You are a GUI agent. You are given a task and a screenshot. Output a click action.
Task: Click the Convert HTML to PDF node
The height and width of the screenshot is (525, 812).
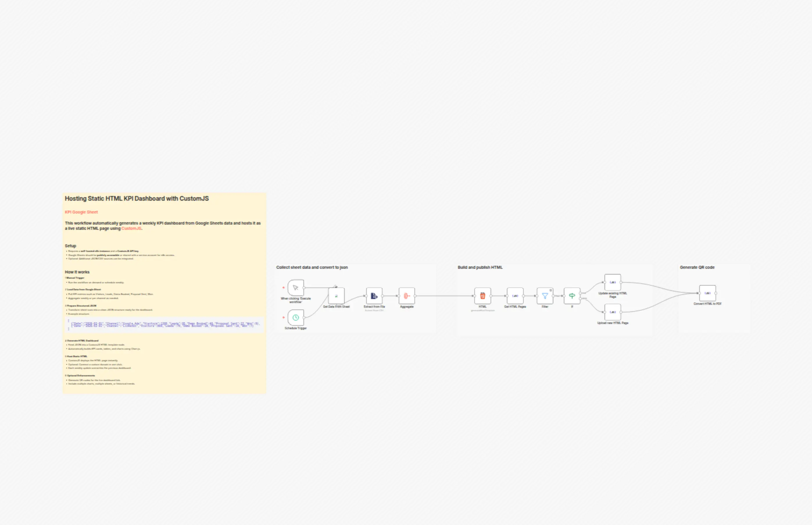707,293
